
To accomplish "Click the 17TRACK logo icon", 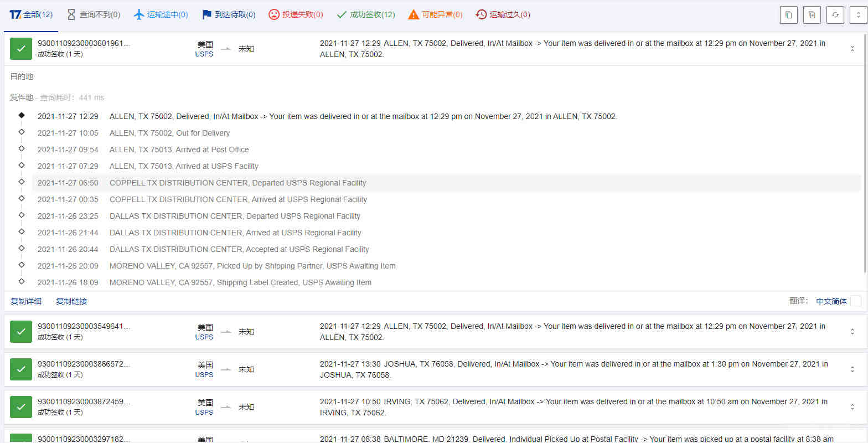I will (15, 14).
